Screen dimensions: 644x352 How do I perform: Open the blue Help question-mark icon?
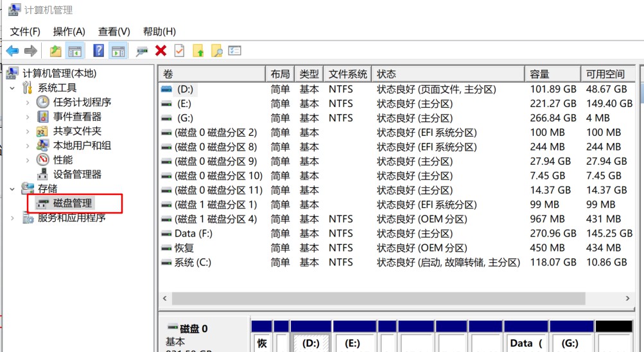99,51
